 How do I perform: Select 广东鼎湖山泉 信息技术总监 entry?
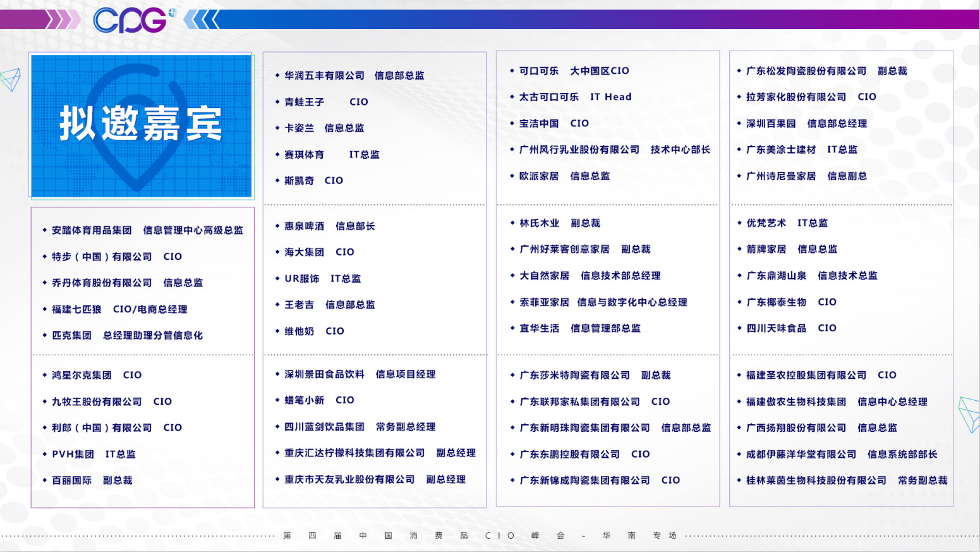tap(812, 276)
